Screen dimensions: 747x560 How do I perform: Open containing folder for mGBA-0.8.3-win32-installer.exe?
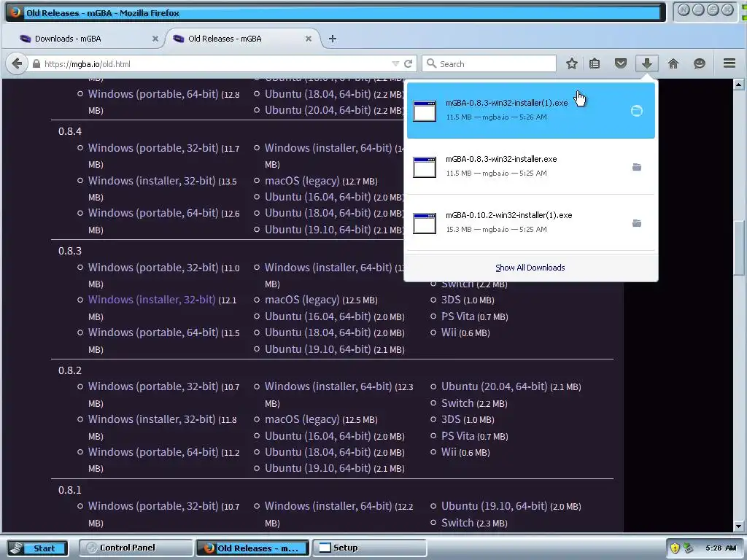[x=636, y=167]
